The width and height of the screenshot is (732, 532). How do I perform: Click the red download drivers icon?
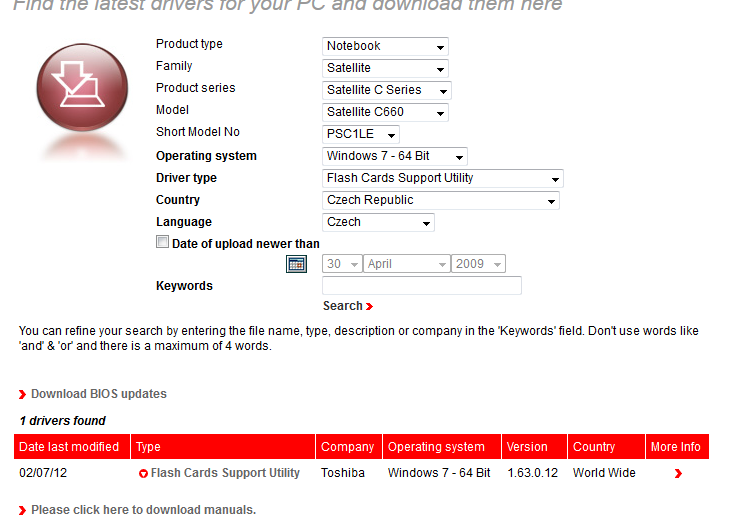[x=82, y=87]
